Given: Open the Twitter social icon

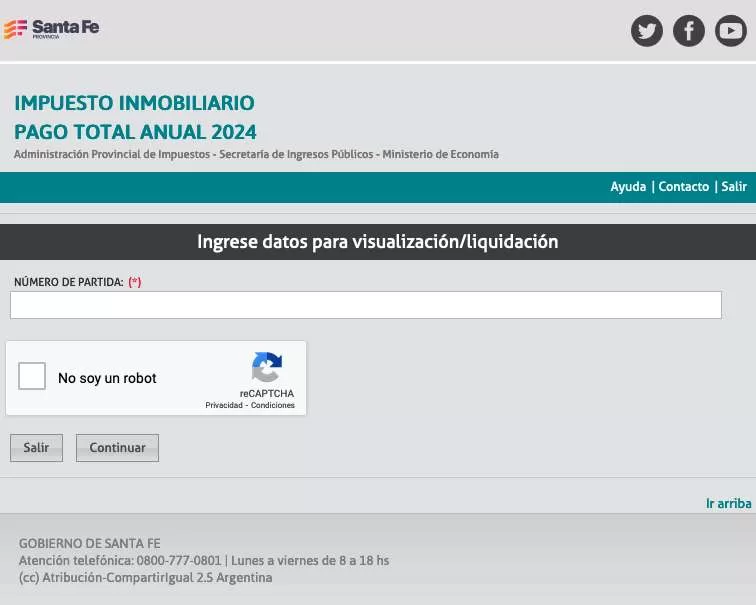Looking at the screenshot, I should click(647, 31).
